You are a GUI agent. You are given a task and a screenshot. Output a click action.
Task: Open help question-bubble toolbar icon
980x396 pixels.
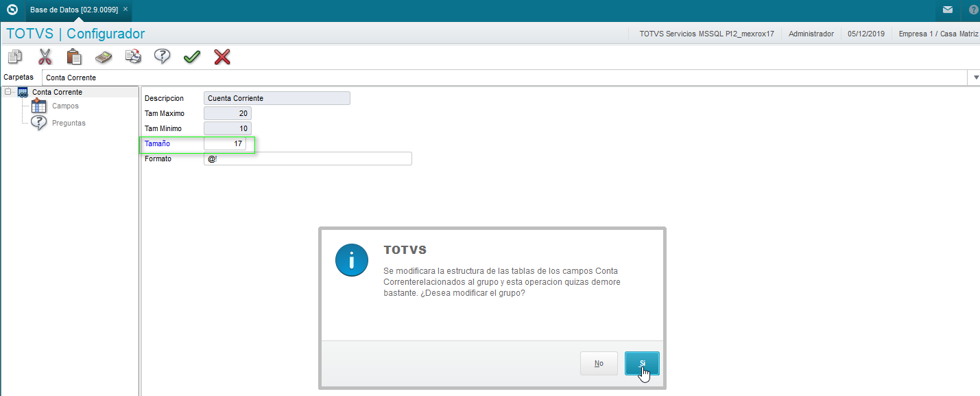[163, 56]
